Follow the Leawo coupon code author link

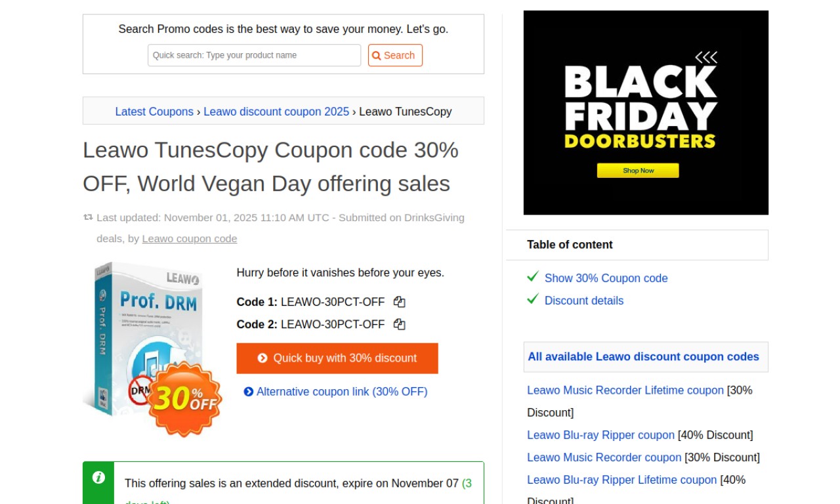click(x=190, y=239)
